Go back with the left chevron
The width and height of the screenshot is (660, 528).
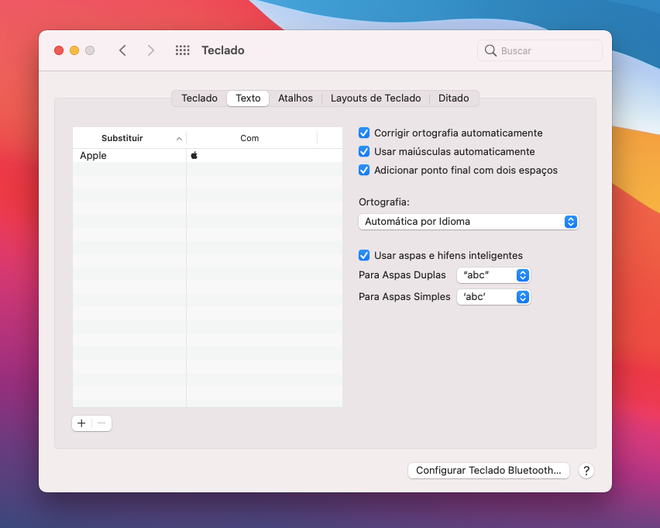122,51
